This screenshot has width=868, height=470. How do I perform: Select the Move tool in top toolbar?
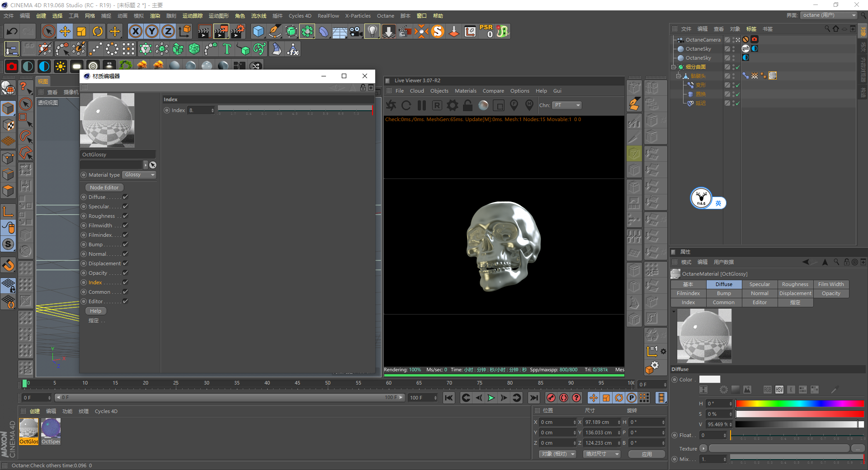65,31
